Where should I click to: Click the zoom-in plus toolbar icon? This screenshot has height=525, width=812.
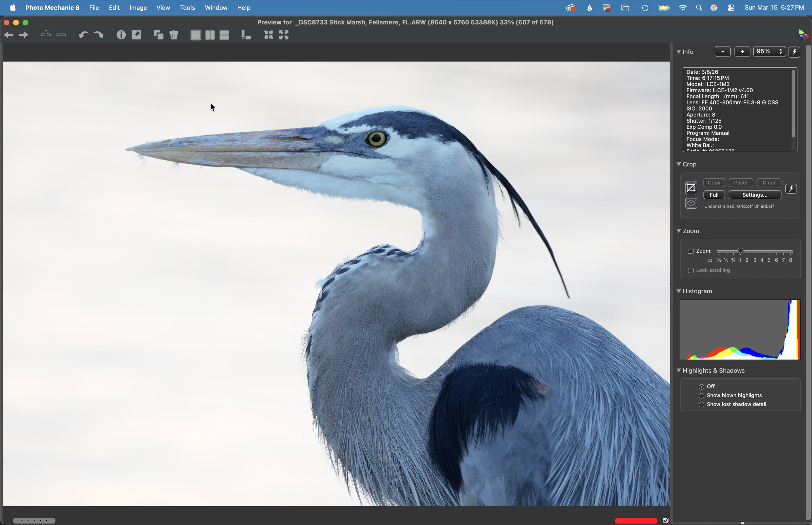pos(46,35)
